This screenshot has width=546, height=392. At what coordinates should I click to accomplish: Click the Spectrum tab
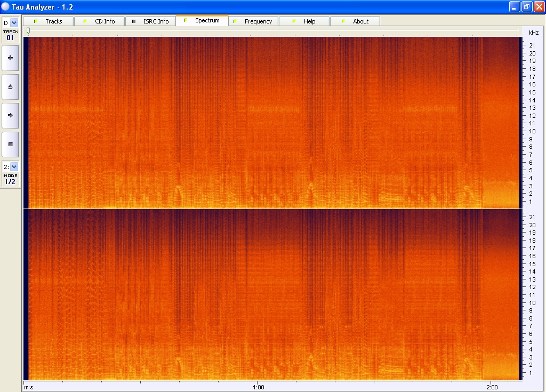pos(202,21)
